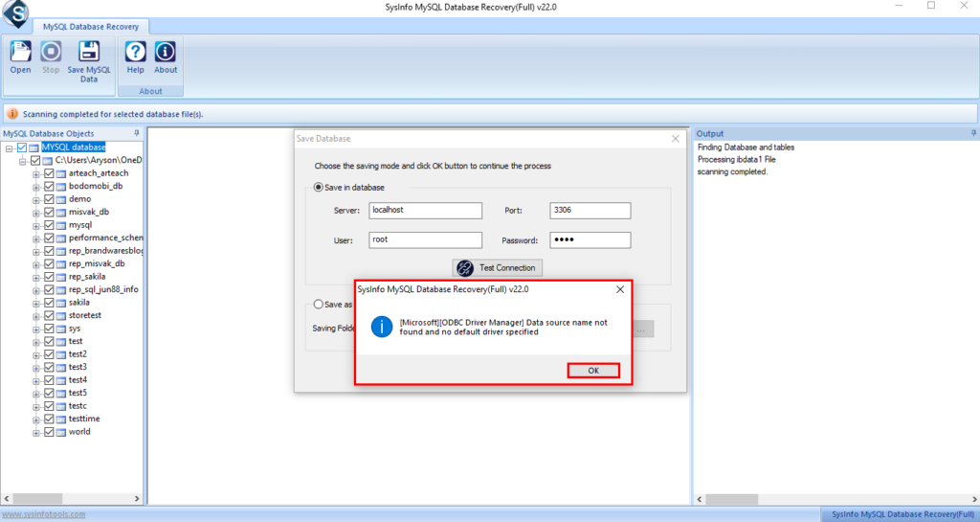Close the Save Database dialog
This screenshot has height=522, width=980.
click(676, 139)
